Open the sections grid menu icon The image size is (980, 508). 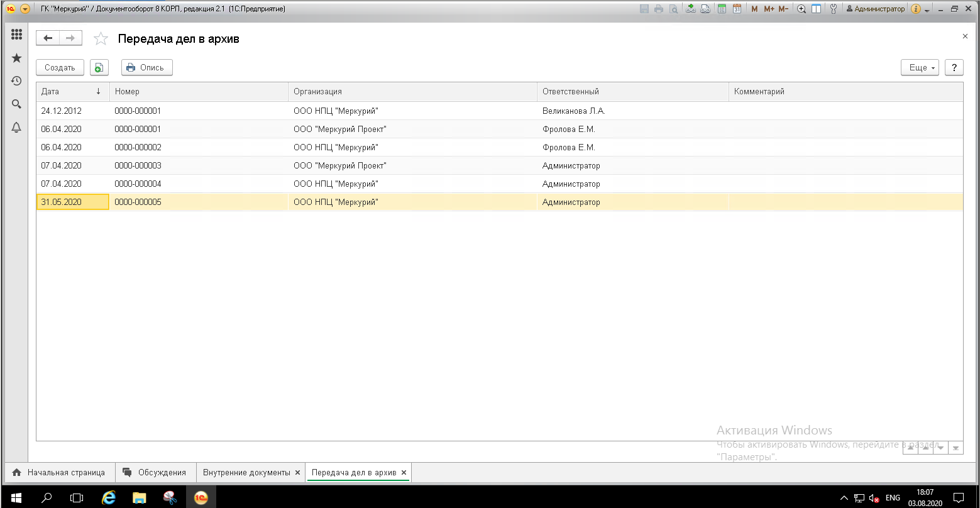point(17,35)
